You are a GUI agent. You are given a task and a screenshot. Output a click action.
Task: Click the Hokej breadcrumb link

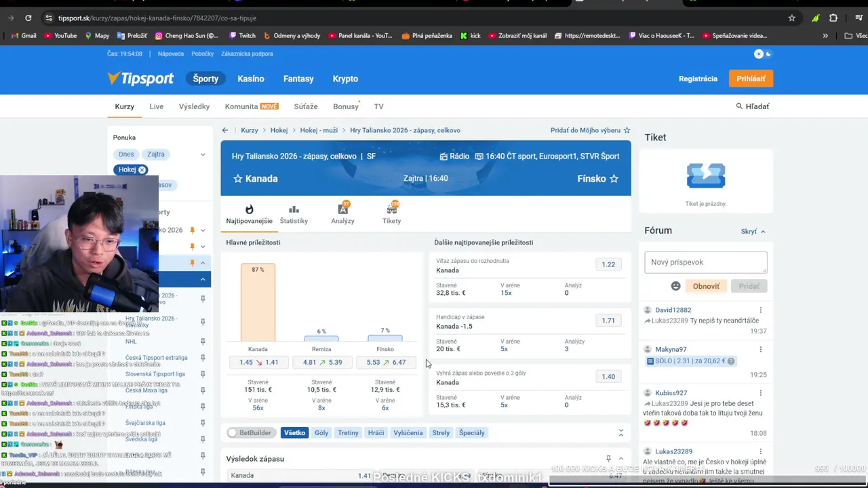279,130
